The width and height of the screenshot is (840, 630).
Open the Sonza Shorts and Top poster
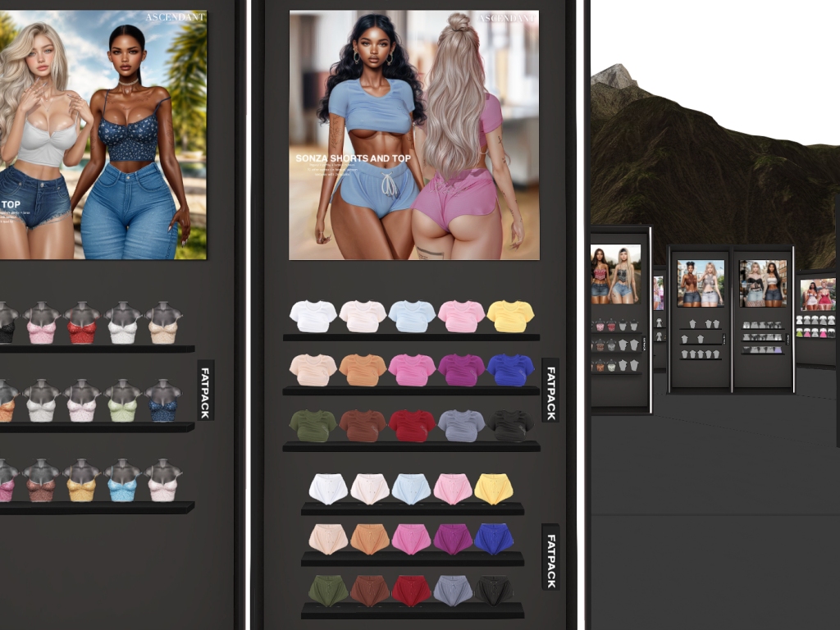click(x=414, y=135)
